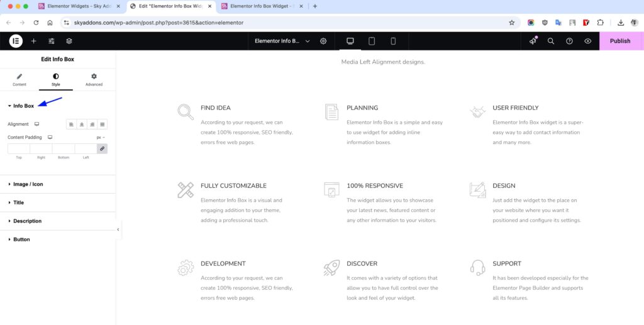Open the Help question mark icon

569,41
